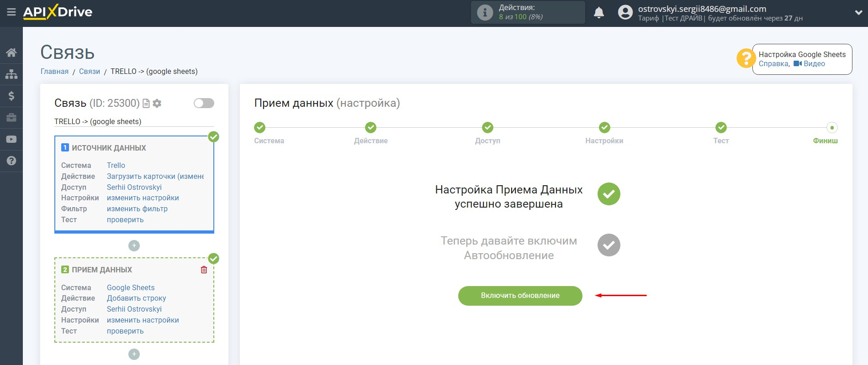This screenshot has width=868, height=365.
Task: Expand the account dropdown chevron
Action: 858,13
